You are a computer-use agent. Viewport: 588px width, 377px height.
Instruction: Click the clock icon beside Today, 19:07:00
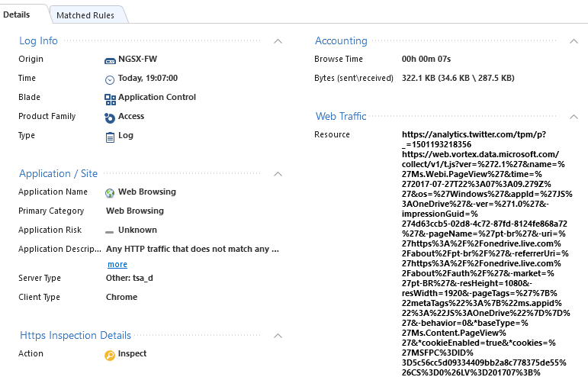(x=110, y=79)
